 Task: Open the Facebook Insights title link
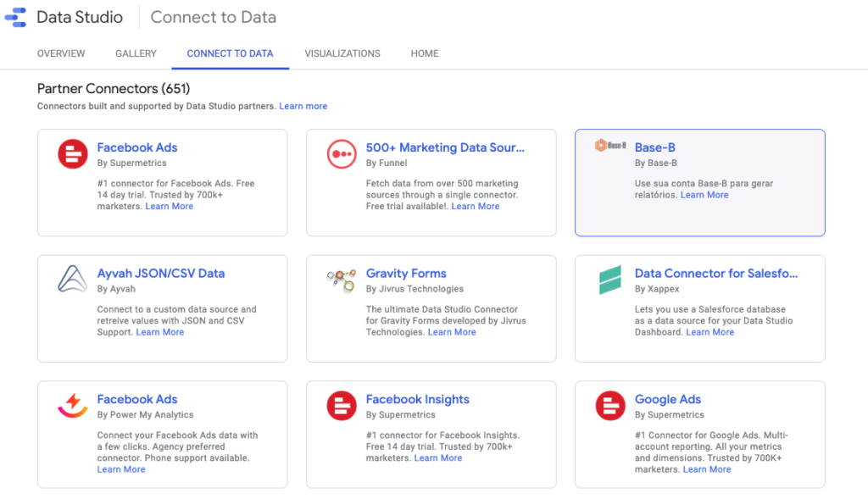pyautogui.click(x=417, y=399)
